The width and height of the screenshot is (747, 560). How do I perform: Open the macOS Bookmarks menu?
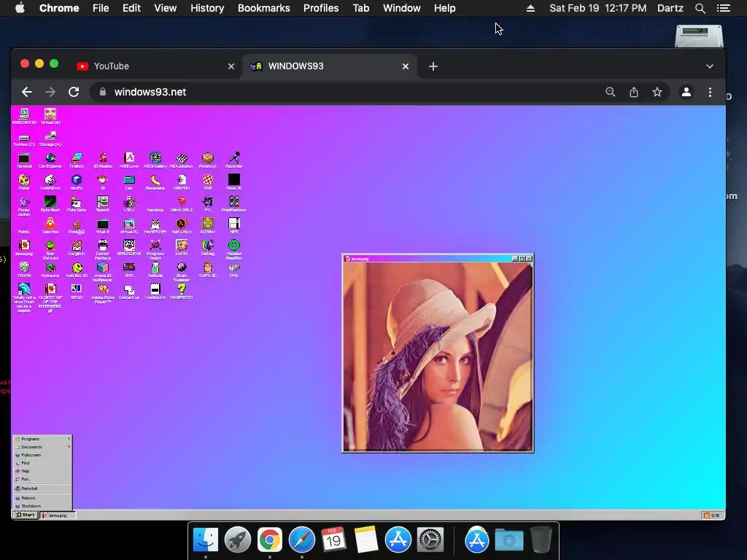[x=263, y=8]
